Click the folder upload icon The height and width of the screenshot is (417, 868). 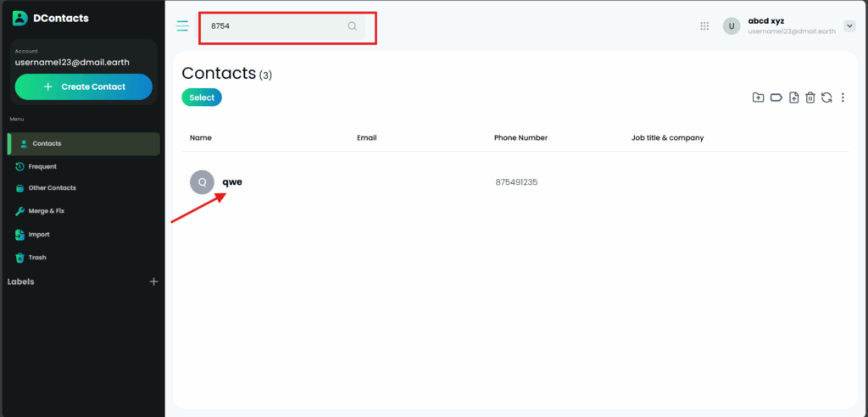[x=759, y=98]
